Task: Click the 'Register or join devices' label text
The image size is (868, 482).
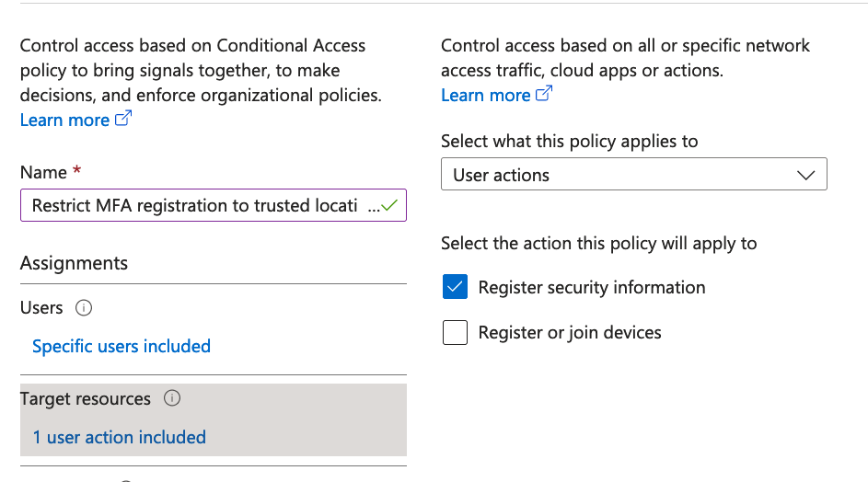Action: [570, 332]
